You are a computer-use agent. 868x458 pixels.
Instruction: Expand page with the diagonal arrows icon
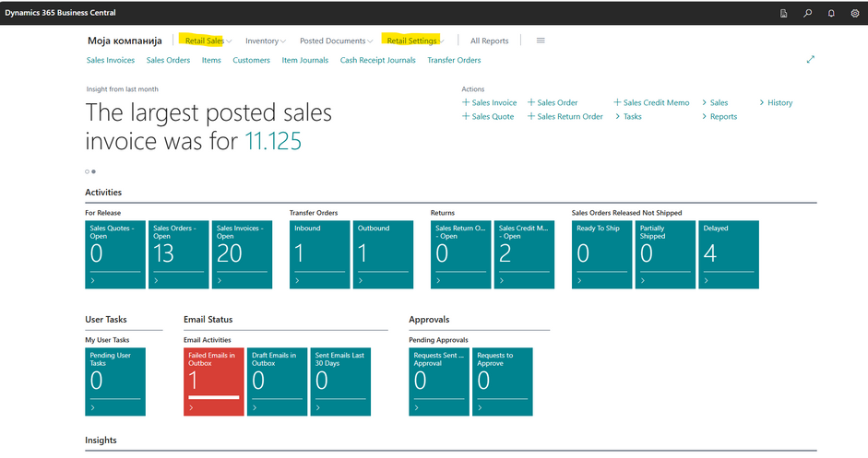tap(811, 60)
